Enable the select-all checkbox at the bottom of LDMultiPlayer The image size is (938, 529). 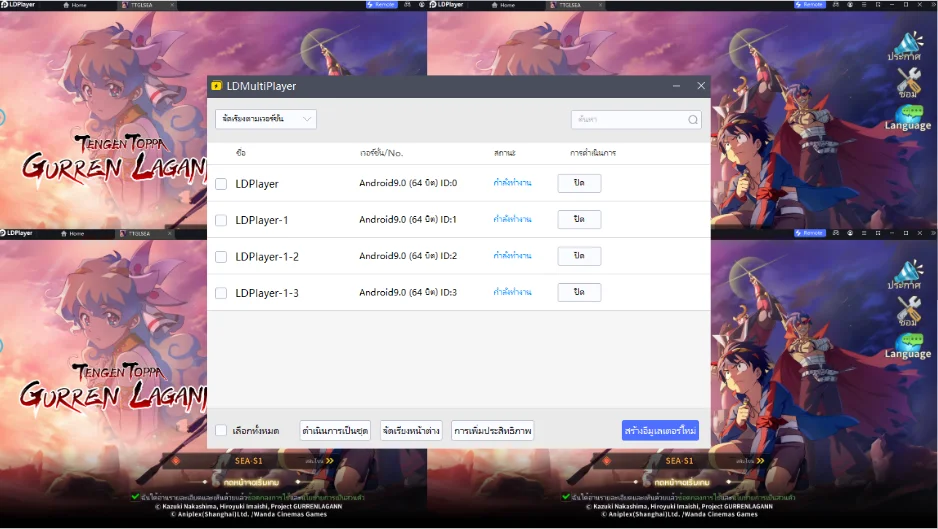click(221, 430)
